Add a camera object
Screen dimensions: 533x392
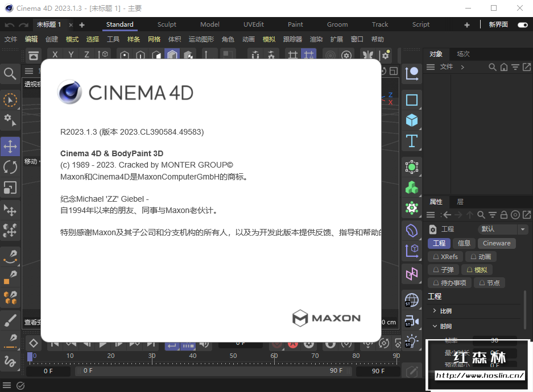coord(412,321)
